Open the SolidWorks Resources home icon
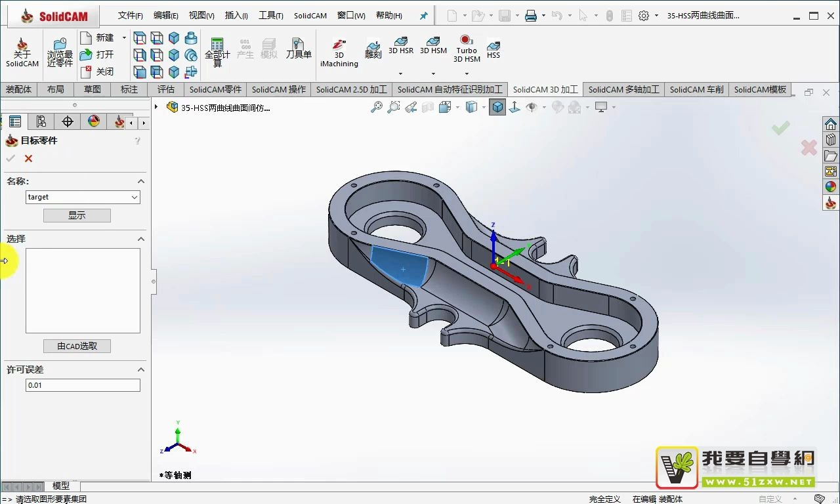The height and width of the screenshot is (504, 840). pos(831,124)
